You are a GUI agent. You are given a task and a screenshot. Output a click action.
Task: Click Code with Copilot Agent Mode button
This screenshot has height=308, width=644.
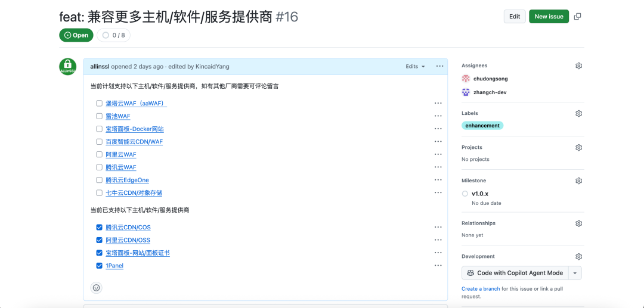515,273
